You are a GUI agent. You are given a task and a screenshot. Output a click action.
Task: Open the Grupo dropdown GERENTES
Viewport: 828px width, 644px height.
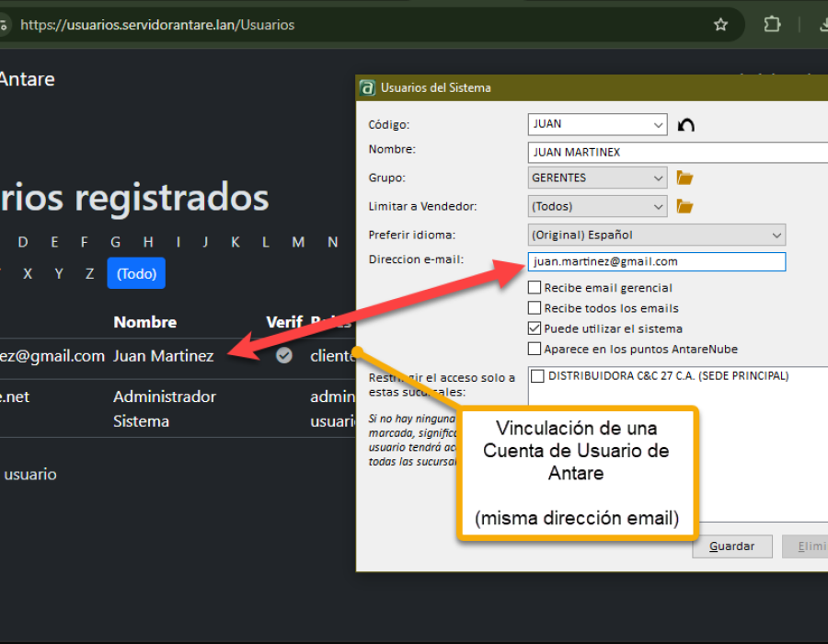pos(597,178)
